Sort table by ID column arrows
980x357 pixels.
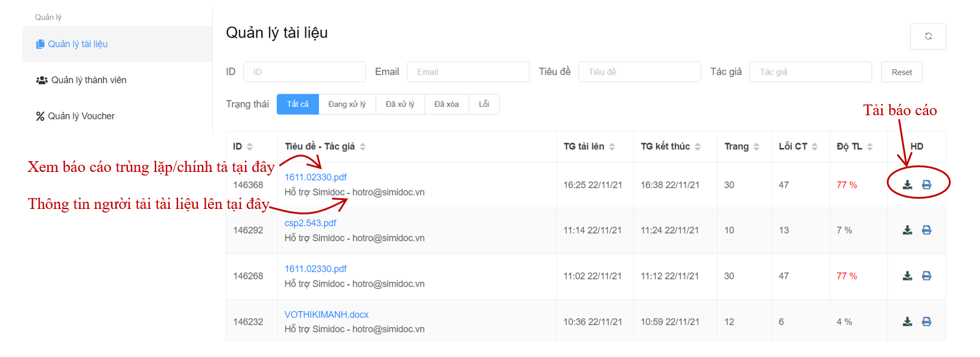(250, 147)
